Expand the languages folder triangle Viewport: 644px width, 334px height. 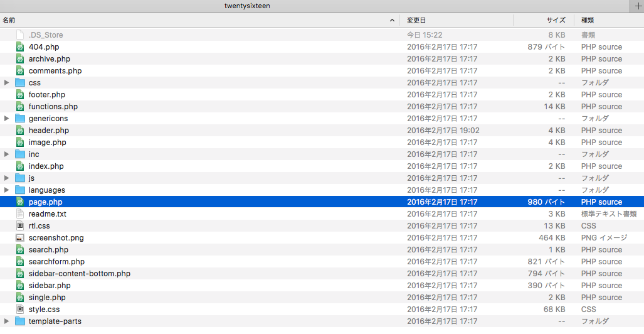pyautogui.click(x=7, y=190)
